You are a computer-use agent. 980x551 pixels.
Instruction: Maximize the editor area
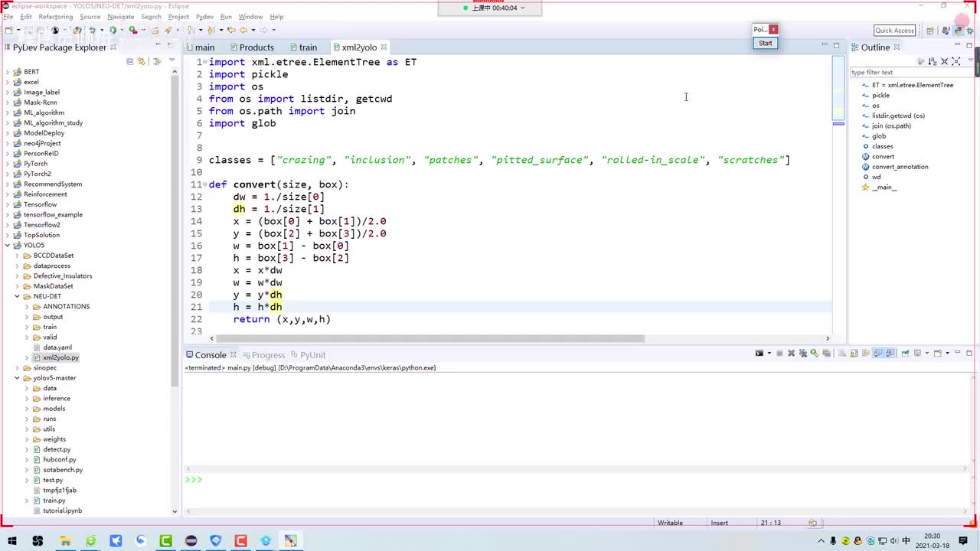(x=837, y=46)
